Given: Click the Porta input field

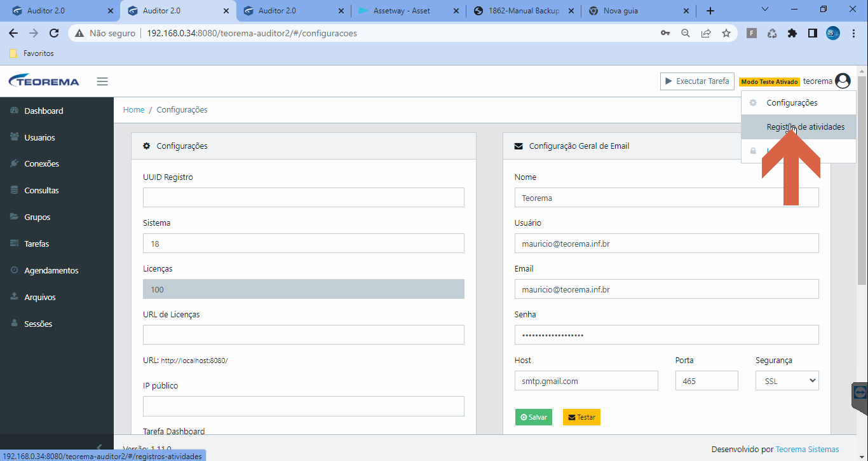Looking at the screenshot, I should pos(707,380).
